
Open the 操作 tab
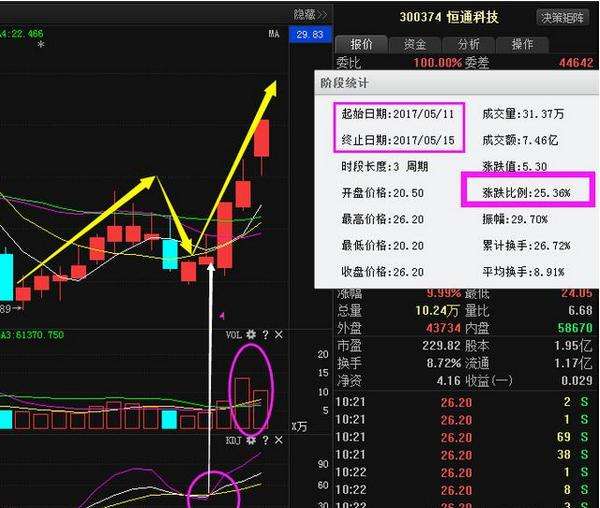tap(522, 45)
